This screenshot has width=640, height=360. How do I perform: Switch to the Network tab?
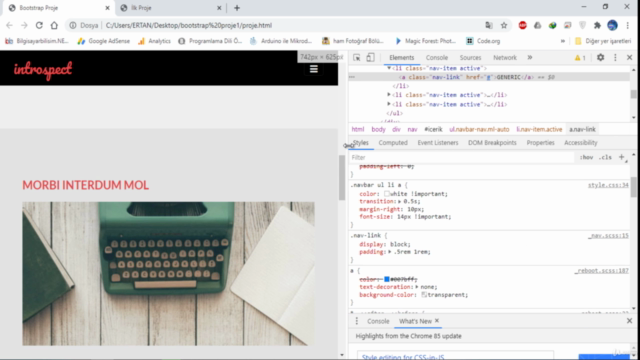(504, 58)
